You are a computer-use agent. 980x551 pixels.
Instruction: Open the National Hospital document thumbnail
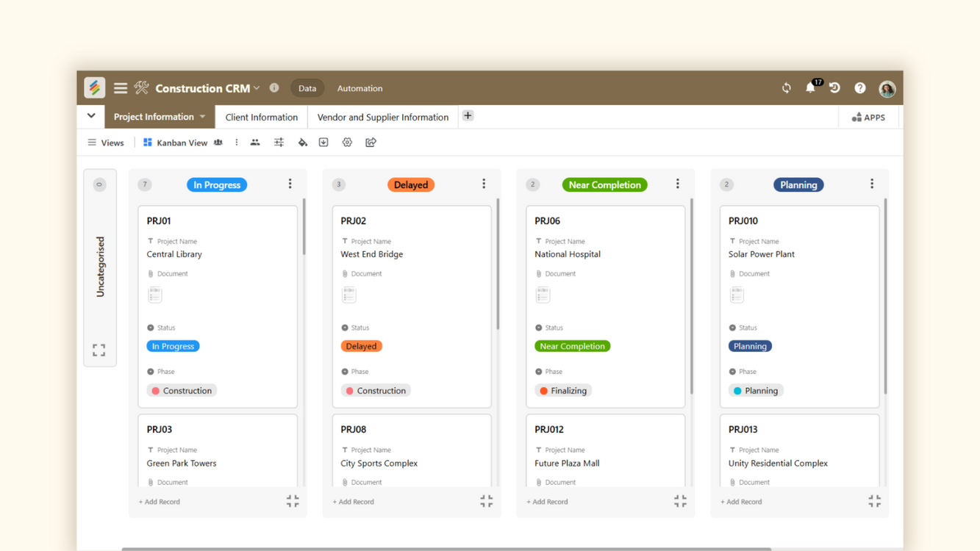(543, 295)
